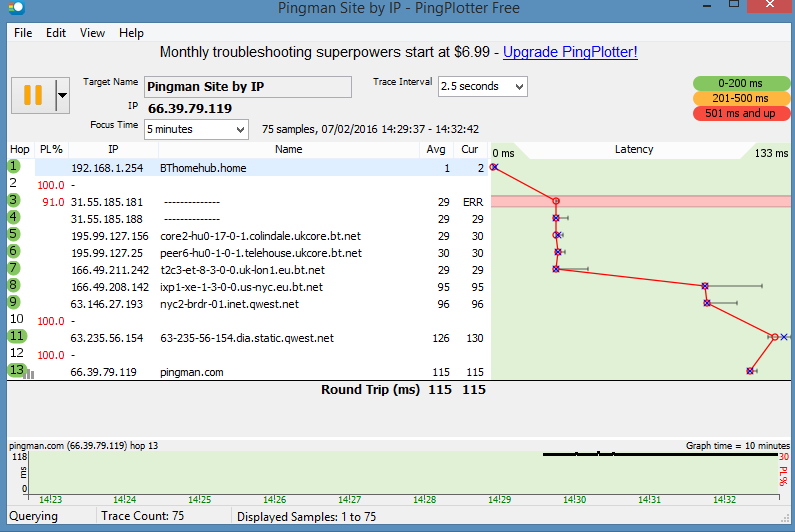Viewport: 795px width, 532px height.
Task: Select hop 3 green circle icon
Action: [14, 200]
